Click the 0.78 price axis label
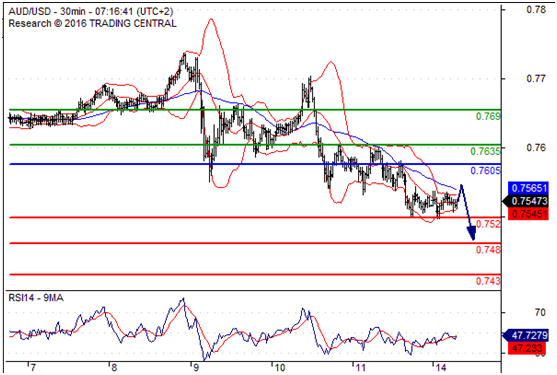 pyautogui.click(x=536, y=10)
